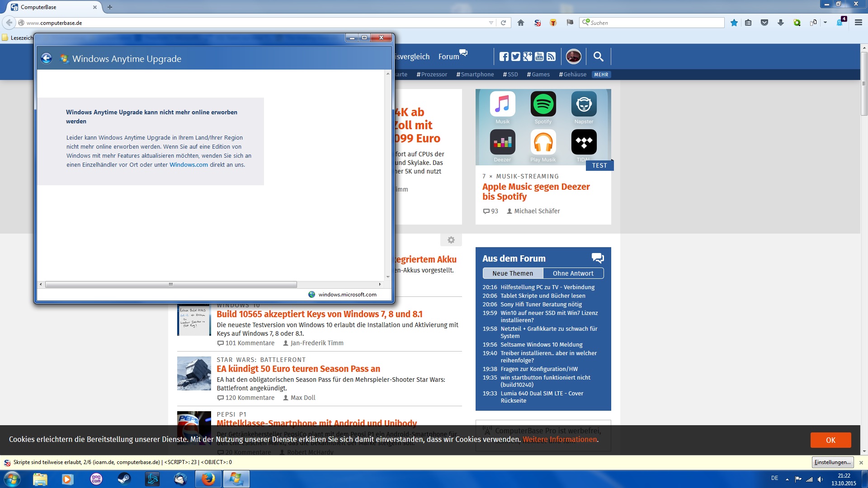Select the Neue Themen toggle
This screenshot has width=868, height=488.
pos(513,273)
